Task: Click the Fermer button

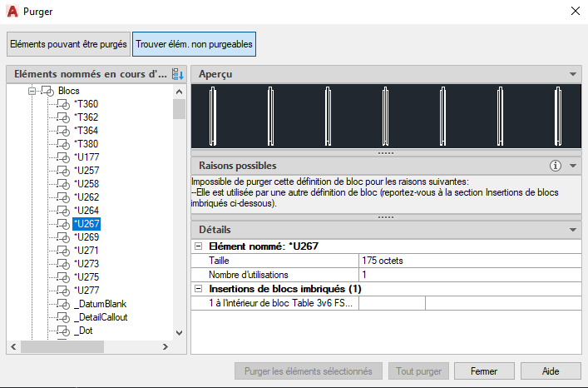Action: click(484, 371)
